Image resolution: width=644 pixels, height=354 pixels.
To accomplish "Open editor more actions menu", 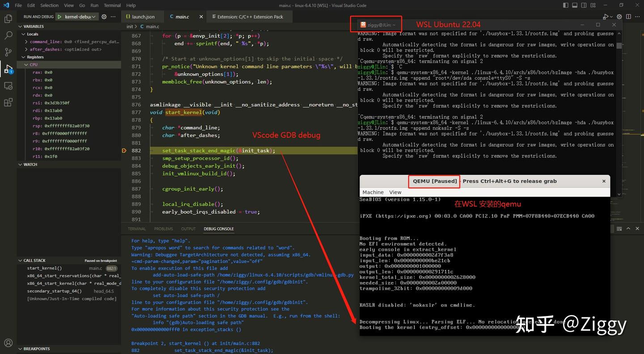I will pos(638,17).
